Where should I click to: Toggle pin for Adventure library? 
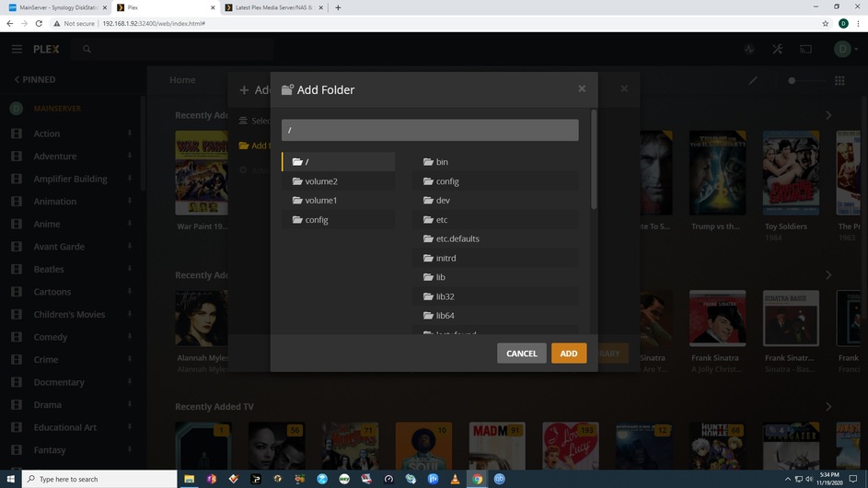(130, 157)
